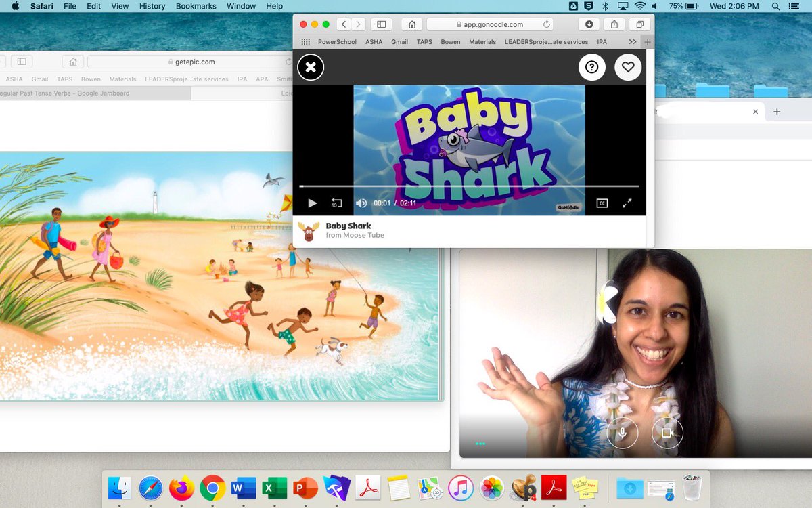
Task: Open the Materials bookmark in GoNoodle window
Action: 482,42
